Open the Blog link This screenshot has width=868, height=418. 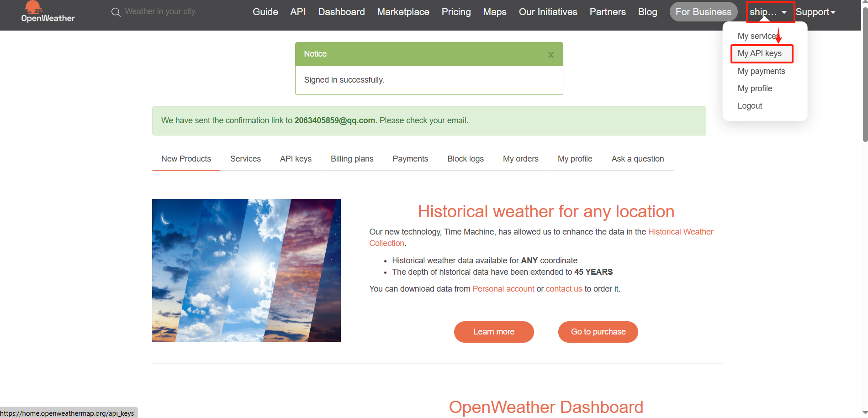647,12
